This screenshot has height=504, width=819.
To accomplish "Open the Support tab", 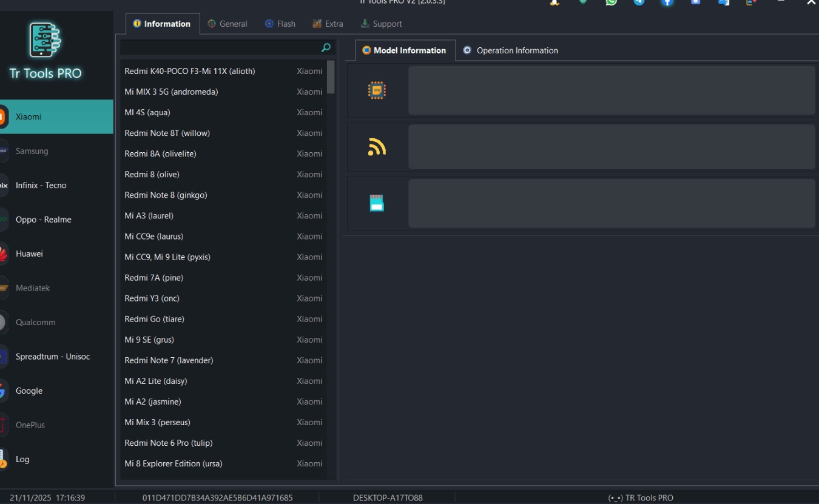I will 381,24.
